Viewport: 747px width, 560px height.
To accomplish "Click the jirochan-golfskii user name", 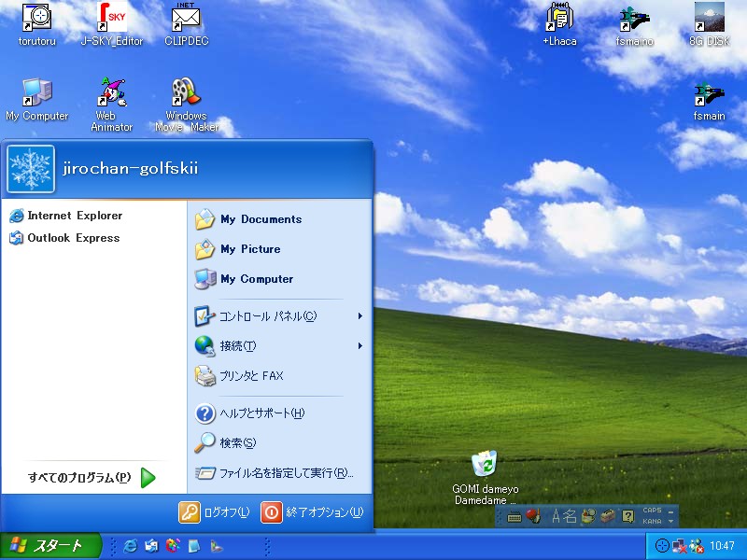I will point(131,169).
